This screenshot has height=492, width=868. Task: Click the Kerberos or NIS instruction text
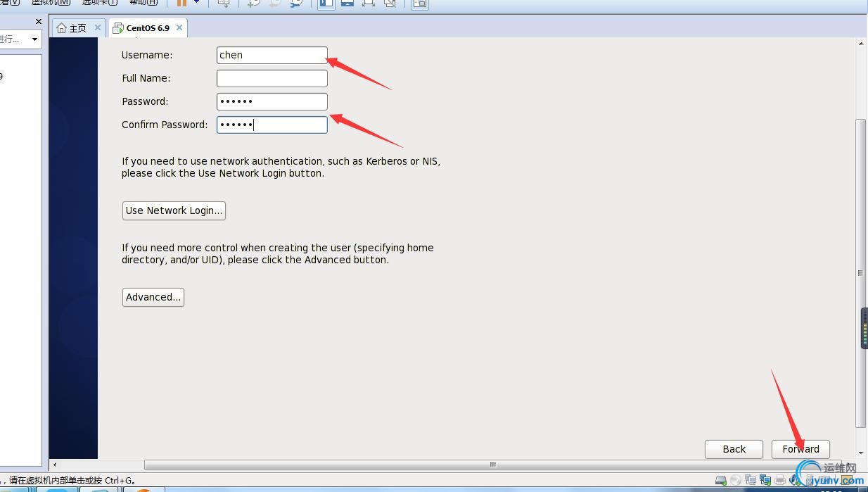coord(281,167)
